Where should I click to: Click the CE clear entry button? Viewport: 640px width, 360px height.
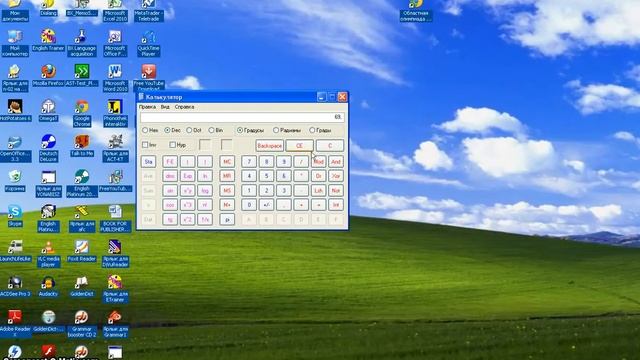299,146
